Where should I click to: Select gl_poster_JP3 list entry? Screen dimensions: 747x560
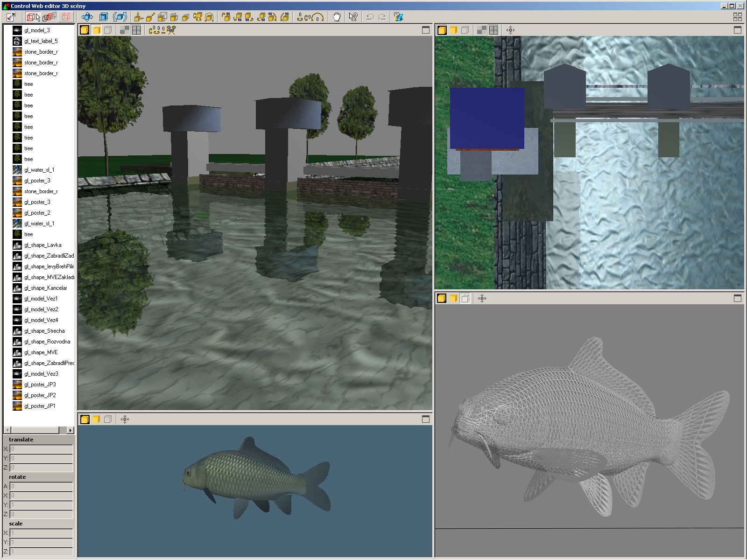point(40,385)
